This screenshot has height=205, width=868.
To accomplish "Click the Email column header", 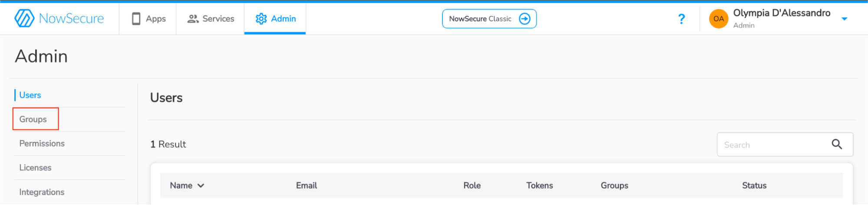I will 307,185.
